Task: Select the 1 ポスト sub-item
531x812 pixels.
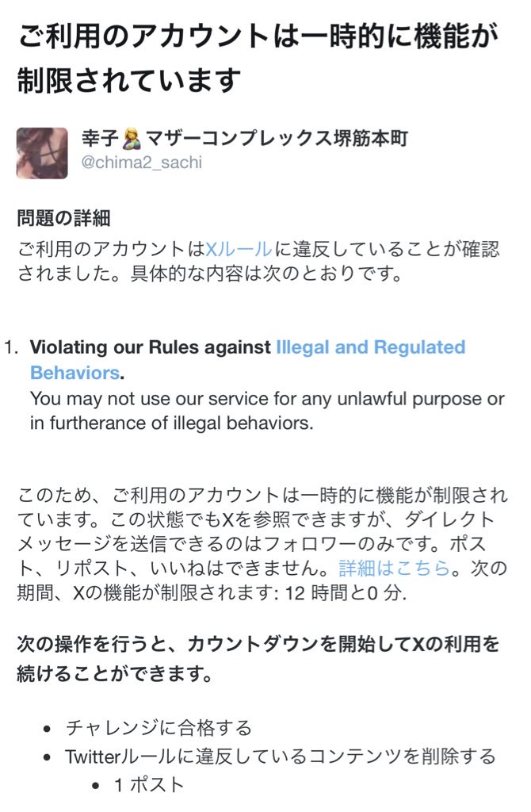Action: tap(149, 784)
